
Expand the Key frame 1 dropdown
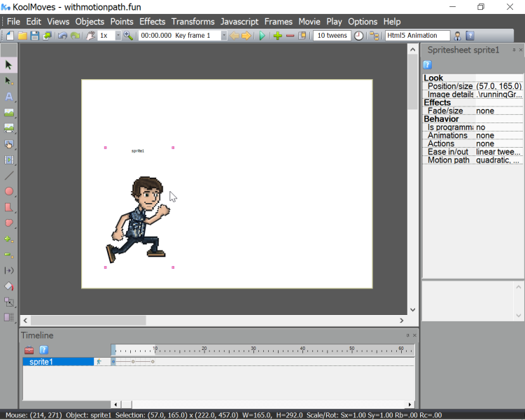[224, 36]
